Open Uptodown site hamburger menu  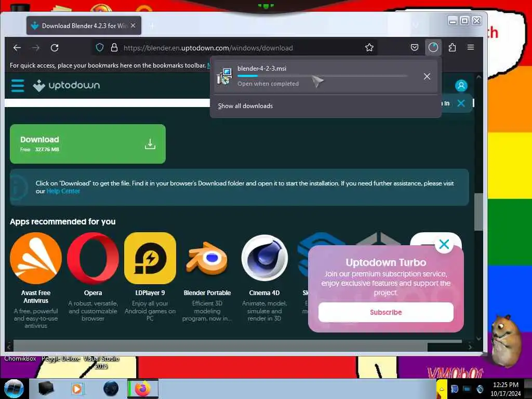[x=18, y=86]
